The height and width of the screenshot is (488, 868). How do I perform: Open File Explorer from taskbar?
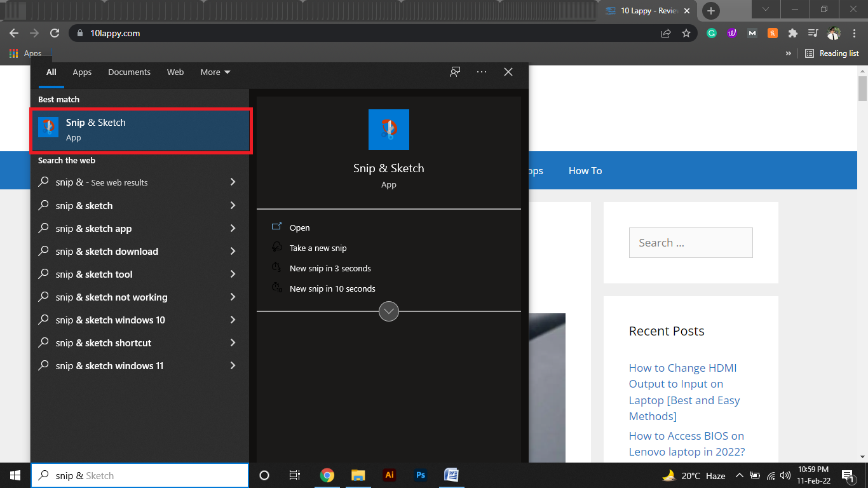click(358, 475)
